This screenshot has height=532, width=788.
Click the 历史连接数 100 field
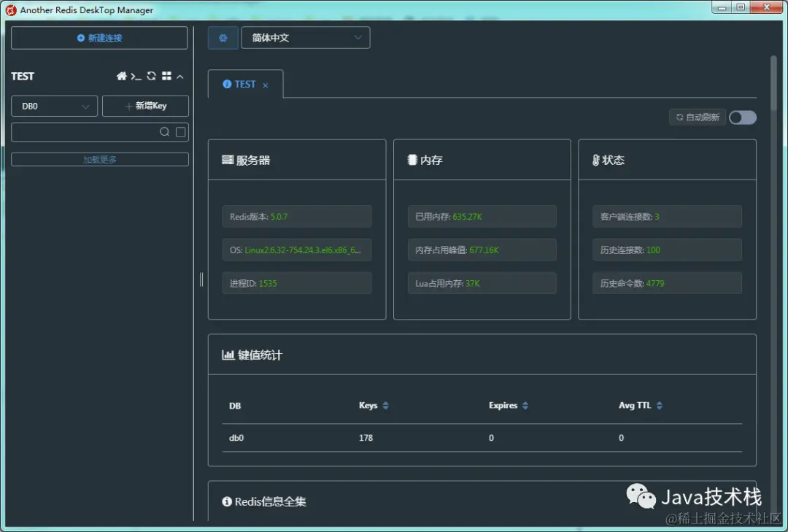(x=667, y=250)
